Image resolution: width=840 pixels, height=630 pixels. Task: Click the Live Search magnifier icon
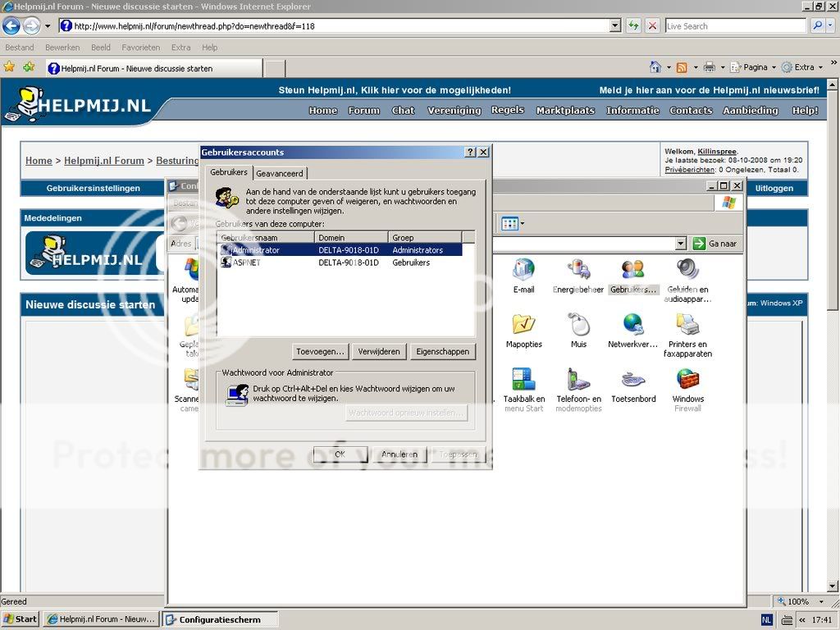pos(816,25)
